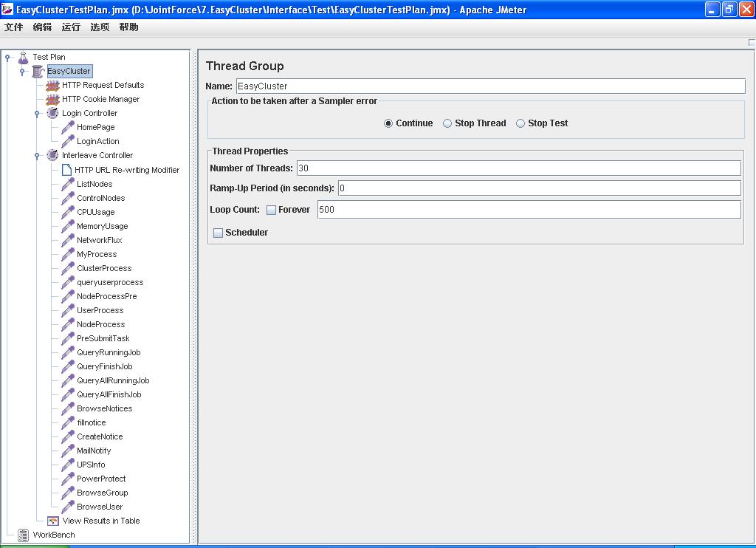Viewport: 756px width, 548px height.
Task: Enable the Scheduler checkbox
Action: [x=218, y=233]
